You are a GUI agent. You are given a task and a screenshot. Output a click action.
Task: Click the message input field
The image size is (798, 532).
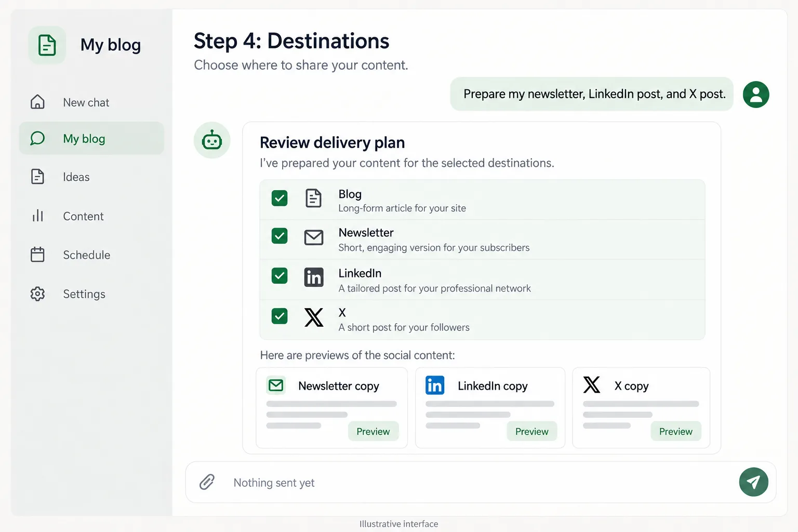[481, 482]
